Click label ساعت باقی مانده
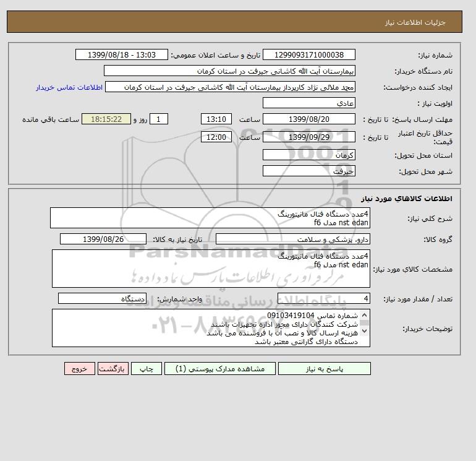Screen dimensions: 476x461 [51, 119]
